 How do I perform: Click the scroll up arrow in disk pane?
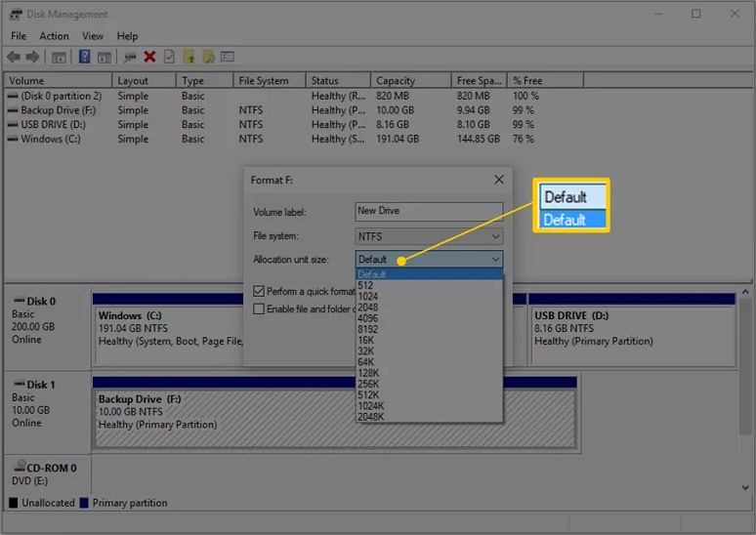point(745,292)
